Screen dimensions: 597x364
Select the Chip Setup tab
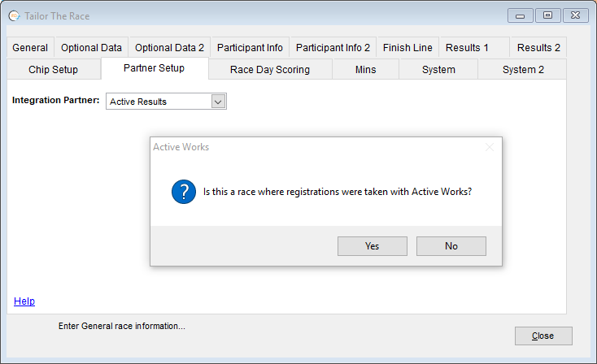pyautogui.click(x=54, y=70)
